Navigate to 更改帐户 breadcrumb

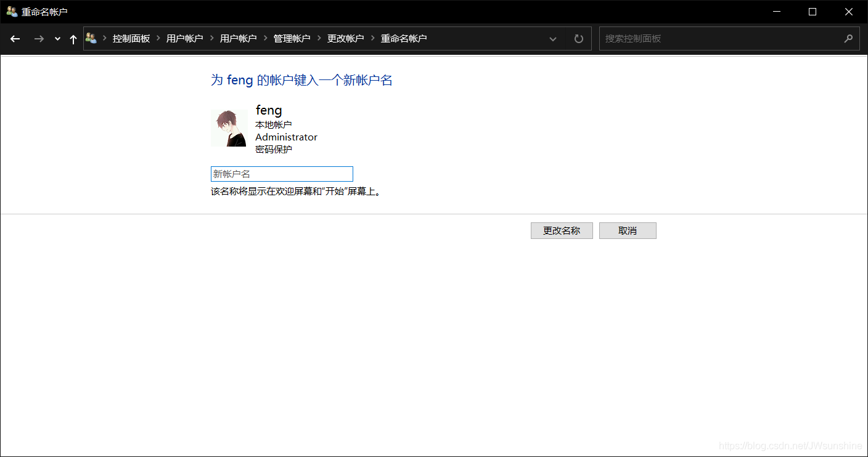(345, 38)
